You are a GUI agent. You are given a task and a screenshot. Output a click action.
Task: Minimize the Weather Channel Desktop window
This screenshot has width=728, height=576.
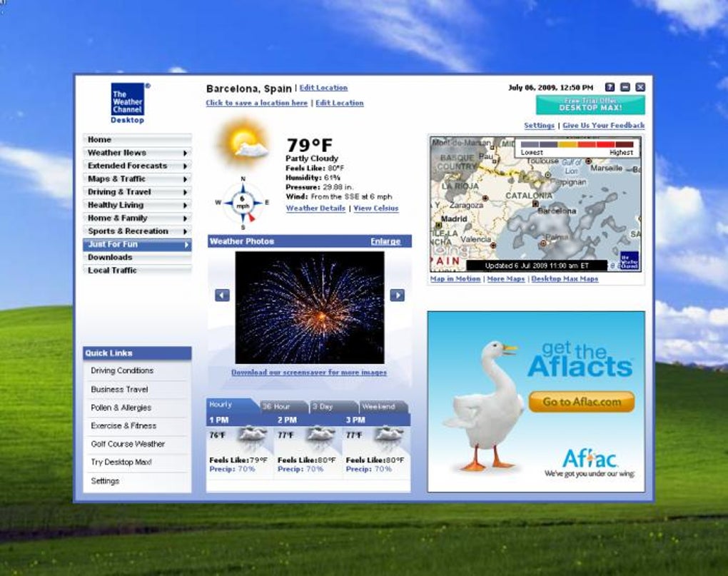pyautogui.click(x=625, y=87)
